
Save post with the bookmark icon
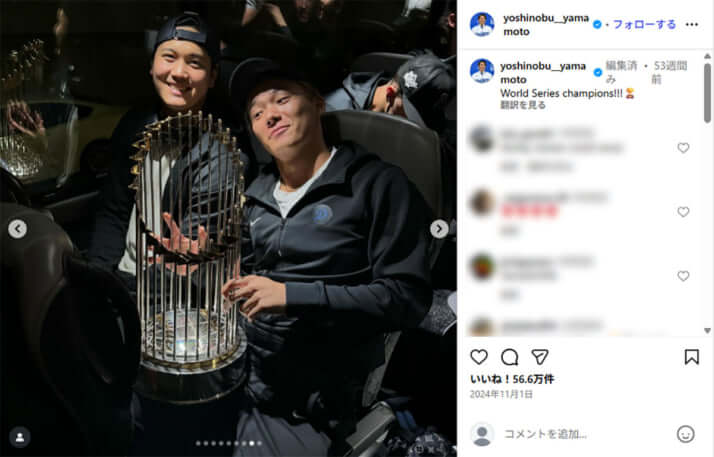coord(691,357)
